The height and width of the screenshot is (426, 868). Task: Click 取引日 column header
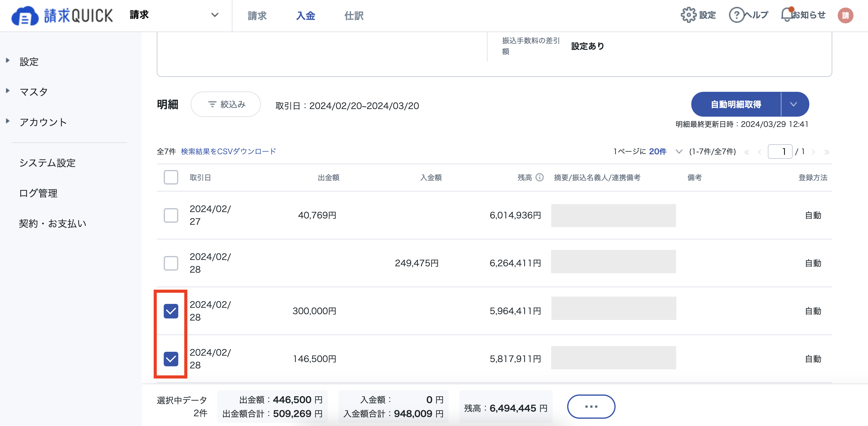tap(200, 178)
